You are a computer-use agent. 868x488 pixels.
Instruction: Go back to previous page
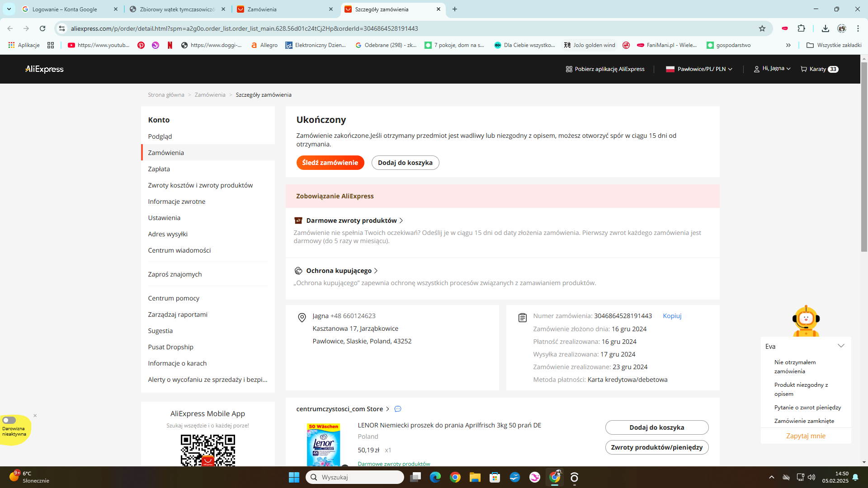(10, 28)
